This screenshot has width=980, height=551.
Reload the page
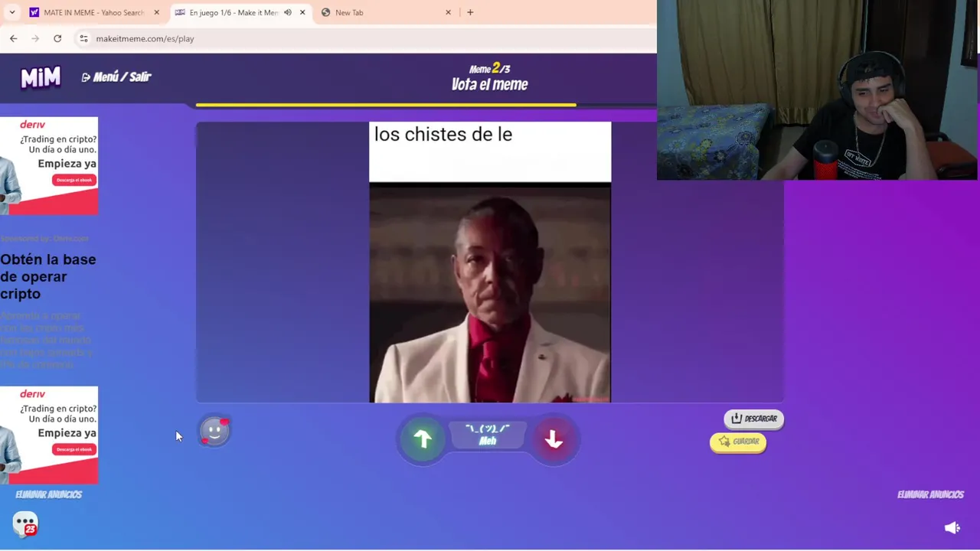tap(57, 38)
